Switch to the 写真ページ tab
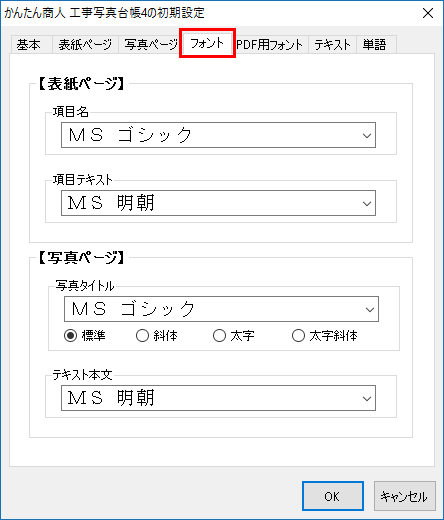 coord(150,45)
